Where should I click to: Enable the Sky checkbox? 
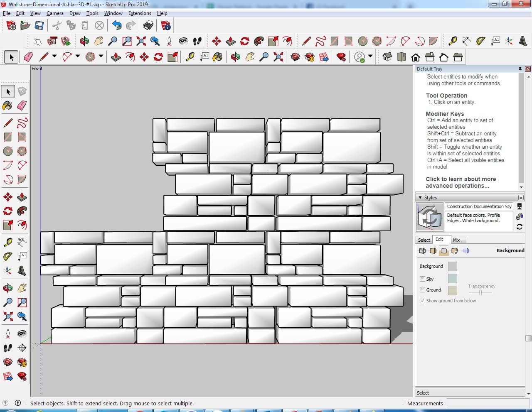coord(423,279)
